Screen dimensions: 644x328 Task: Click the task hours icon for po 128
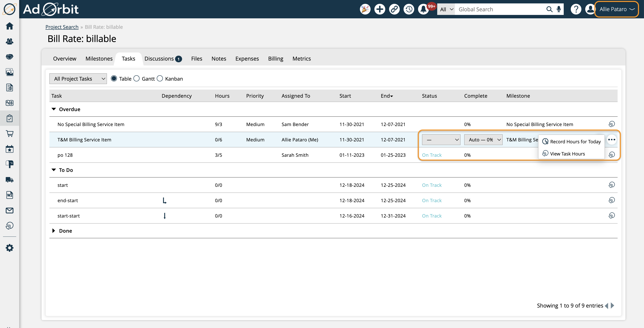(611, 155)
